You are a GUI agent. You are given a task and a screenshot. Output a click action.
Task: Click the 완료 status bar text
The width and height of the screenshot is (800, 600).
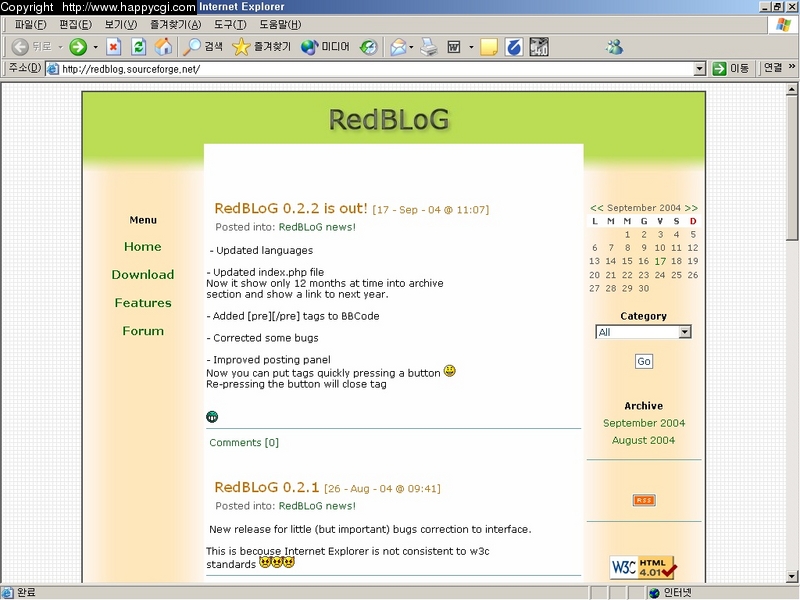[26, 592]
